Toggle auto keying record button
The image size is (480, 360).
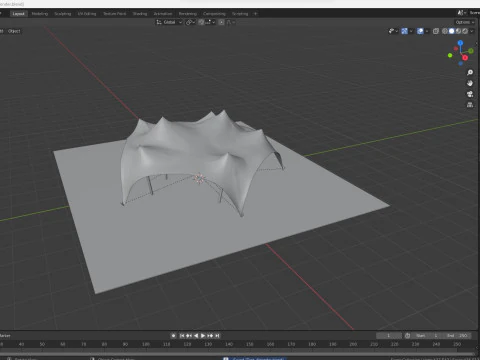pos(173,335)
